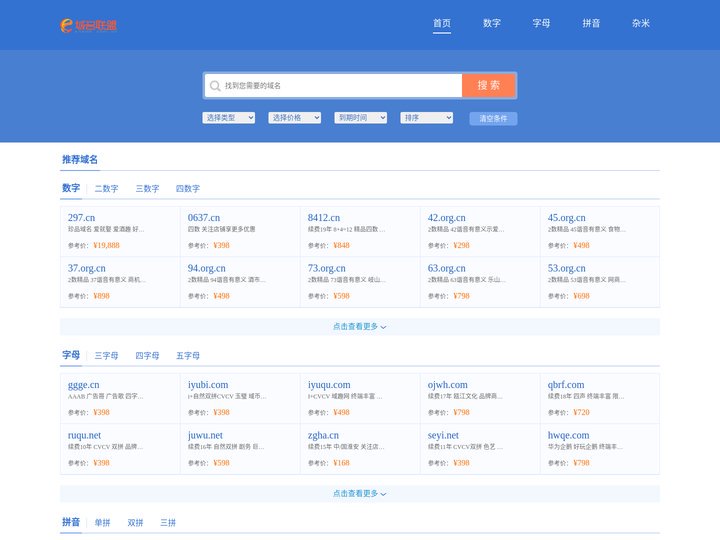Open the 数字 navigation menu item
This screenshot has height=540, width=720.
[492, 23]
